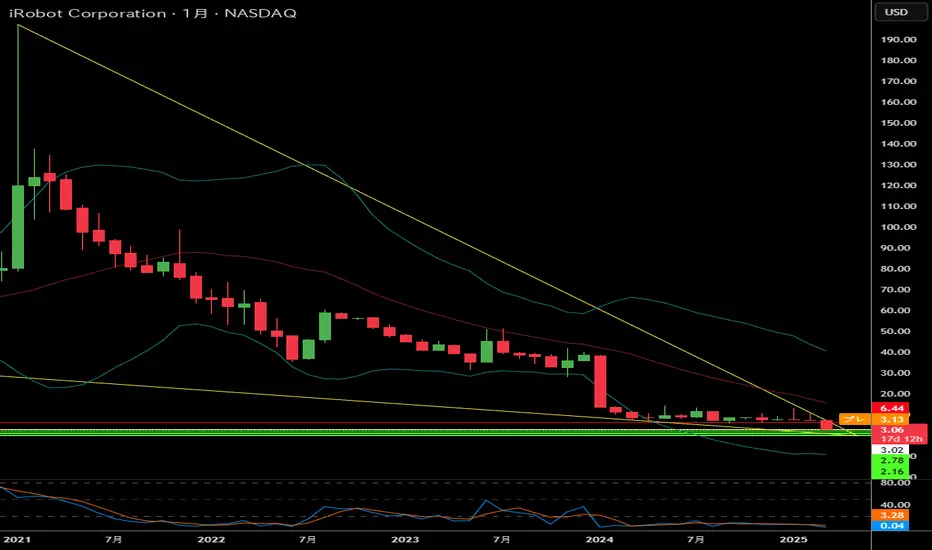Click the orange 3.13 price tag
Screen dimensions: 932x550
click(x=890, y=419)
